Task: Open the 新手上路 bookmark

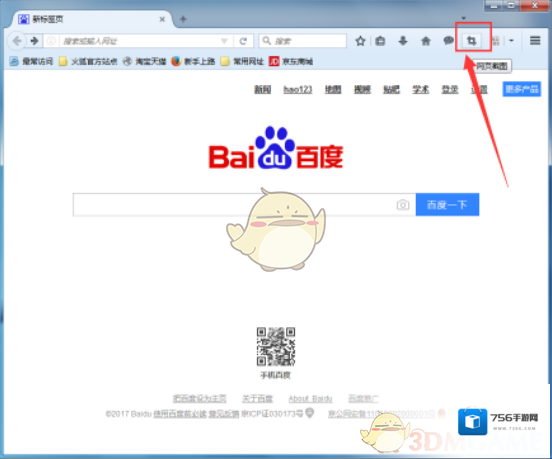Action: (x=193, y=62)
